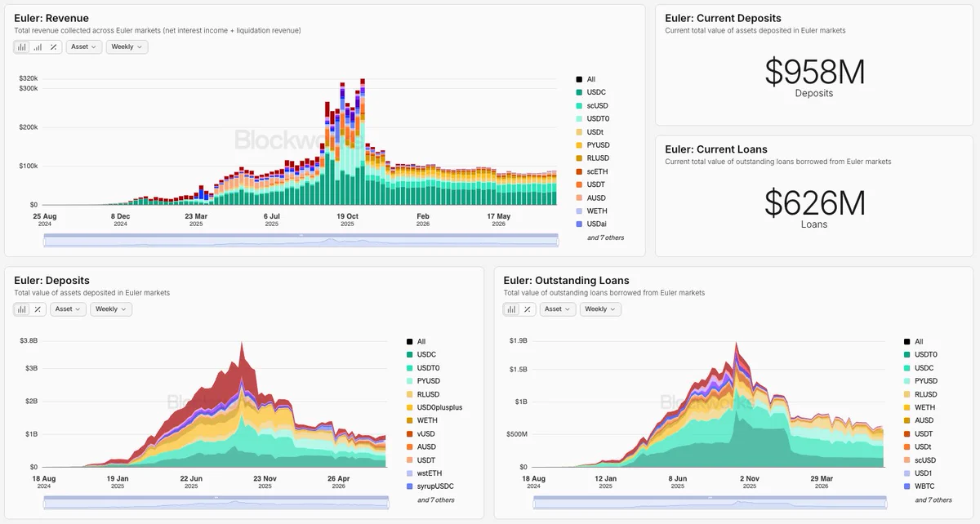
Task: Toggle RLUSD series in Outstanding Loans legend
Action: coord(920,394)
